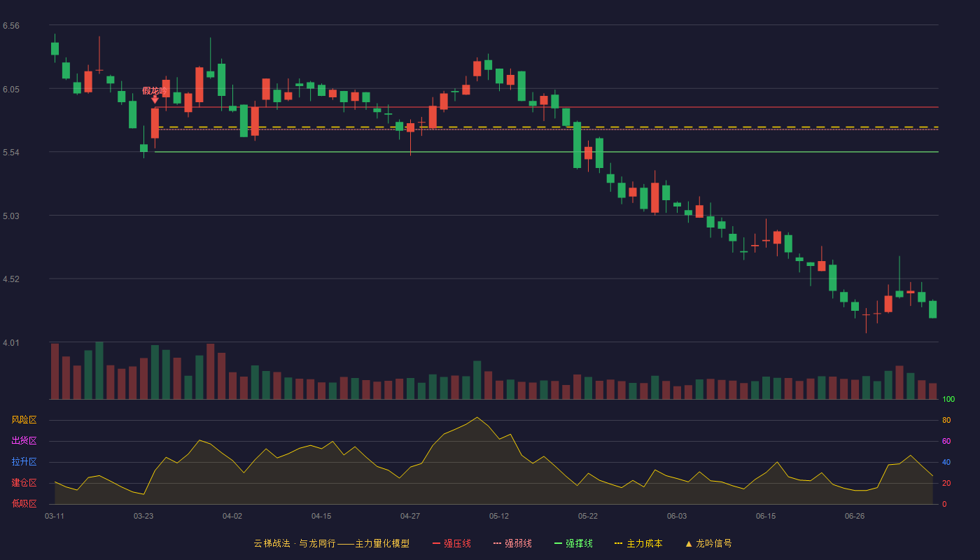The width and height of the screenshot is (980, 560).
Task: Click the yellow triangle 龙吟信号 legend icon
Action: point(689,543)
